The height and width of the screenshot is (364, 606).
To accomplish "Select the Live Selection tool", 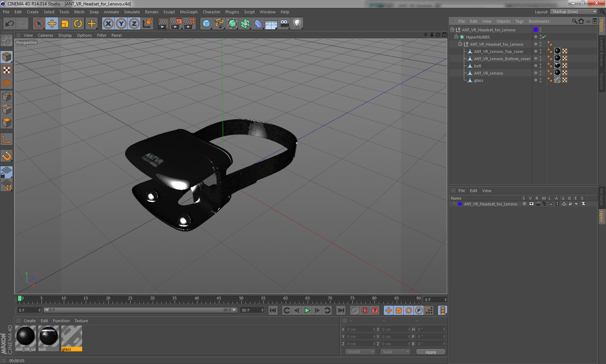I will (39, 24).
